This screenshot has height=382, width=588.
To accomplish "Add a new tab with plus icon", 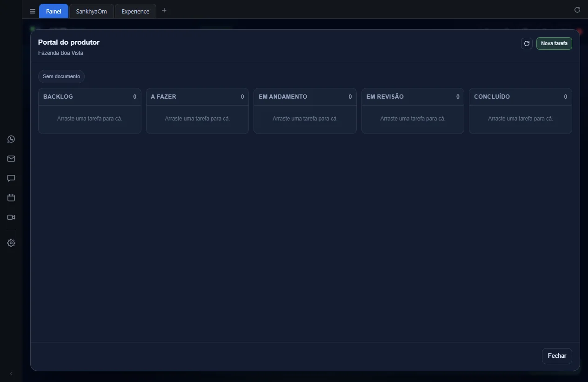I will (164, 10).
